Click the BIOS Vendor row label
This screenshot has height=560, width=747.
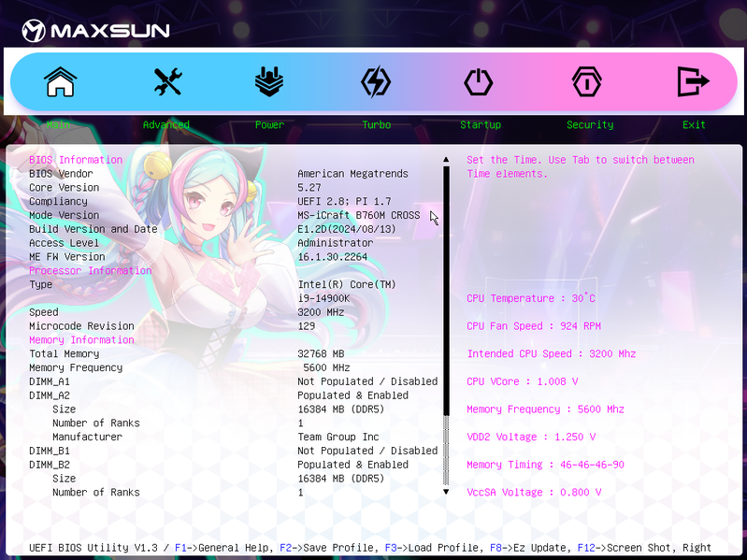61,173
